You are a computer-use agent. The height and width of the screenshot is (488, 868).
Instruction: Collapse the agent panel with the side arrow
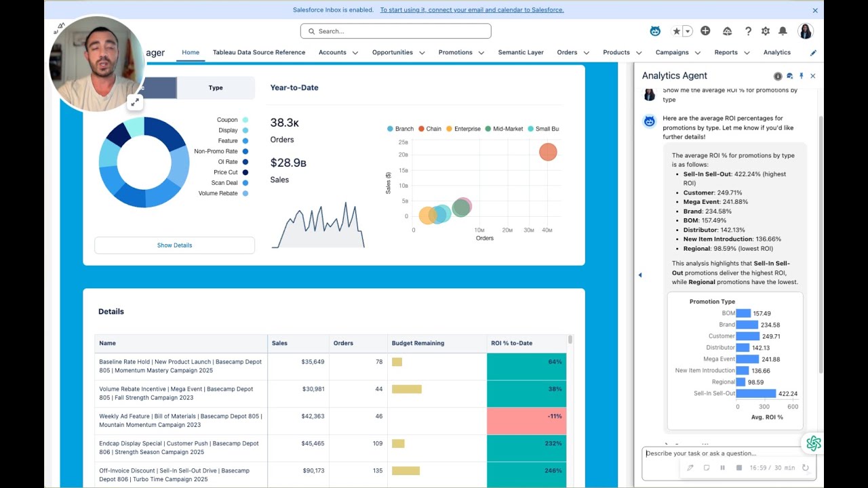(639, 274)
